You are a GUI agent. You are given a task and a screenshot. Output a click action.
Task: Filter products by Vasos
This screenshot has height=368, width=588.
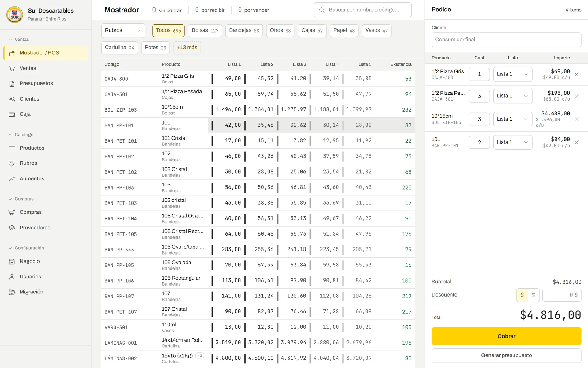(x=376, y=30)
